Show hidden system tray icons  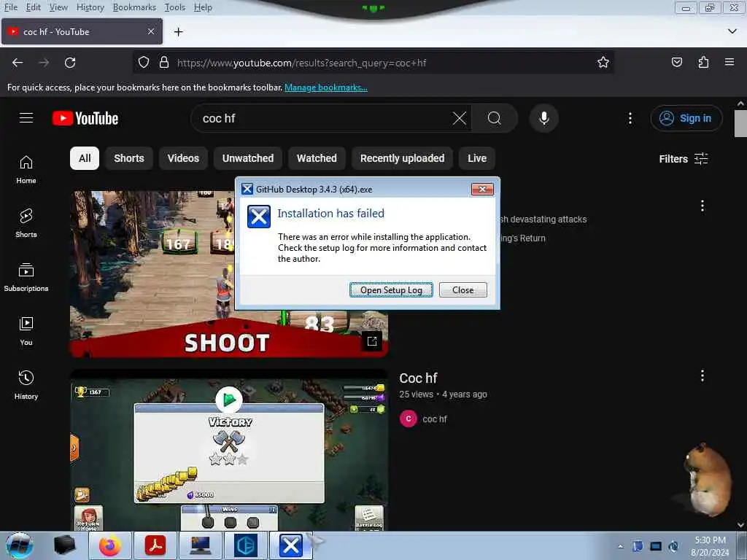pyautogui.click(x=620, y=546)
